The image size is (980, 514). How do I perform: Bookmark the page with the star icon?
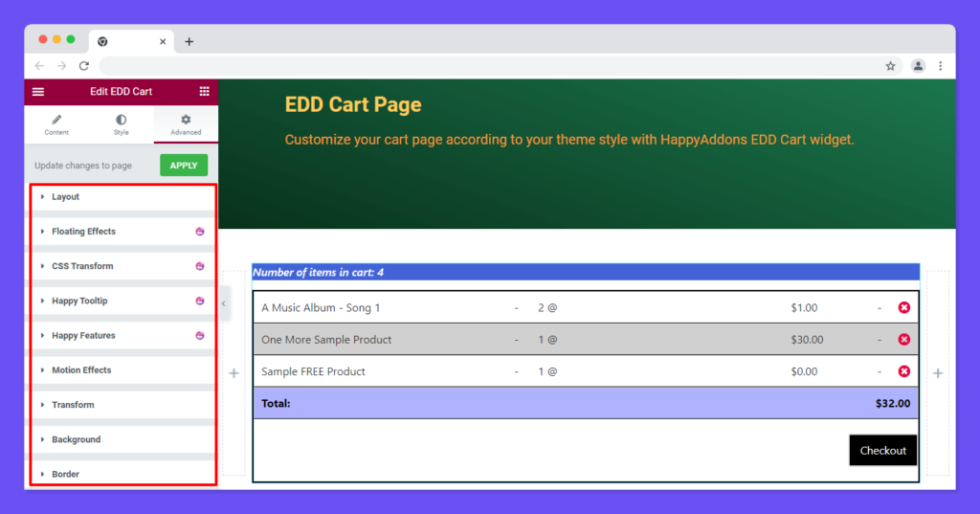click(890, 66)
